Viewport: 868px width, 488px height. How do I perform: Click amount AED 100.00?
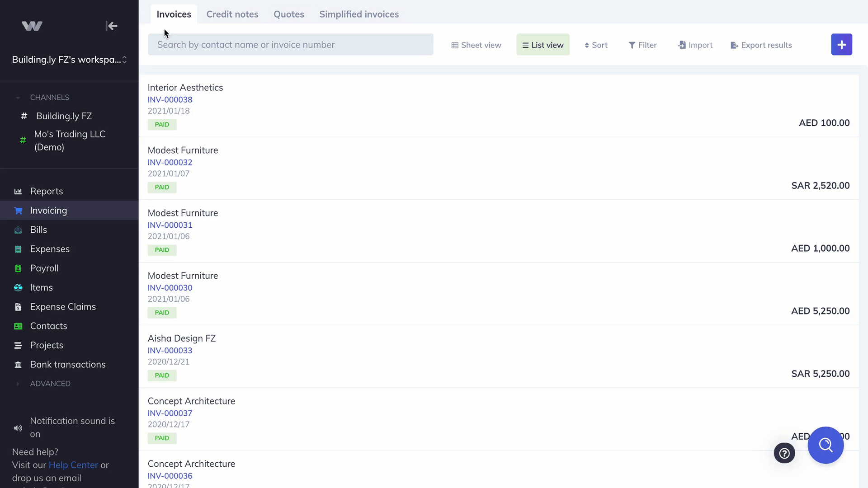point(824,123)
